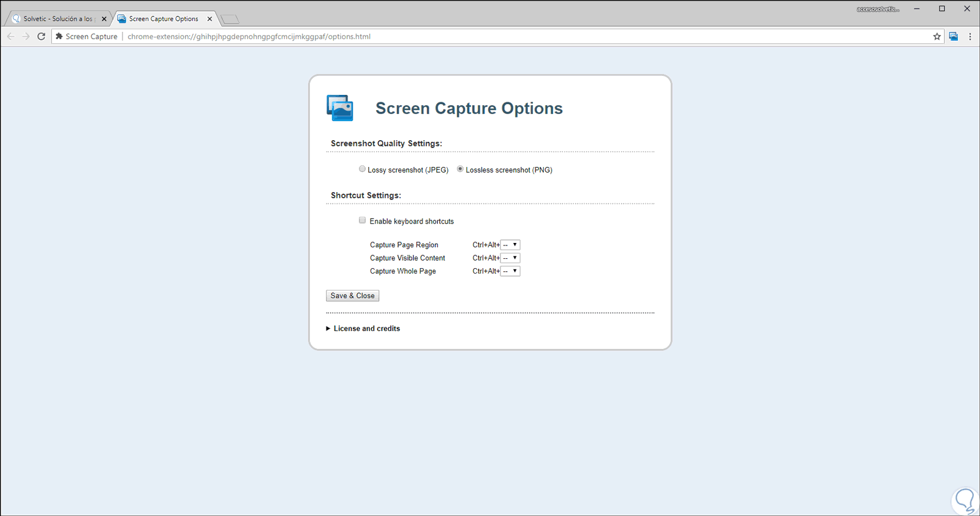Open the Chrome three-dot menu
Viewport: 980px width, 516px height.
(970, 37)
